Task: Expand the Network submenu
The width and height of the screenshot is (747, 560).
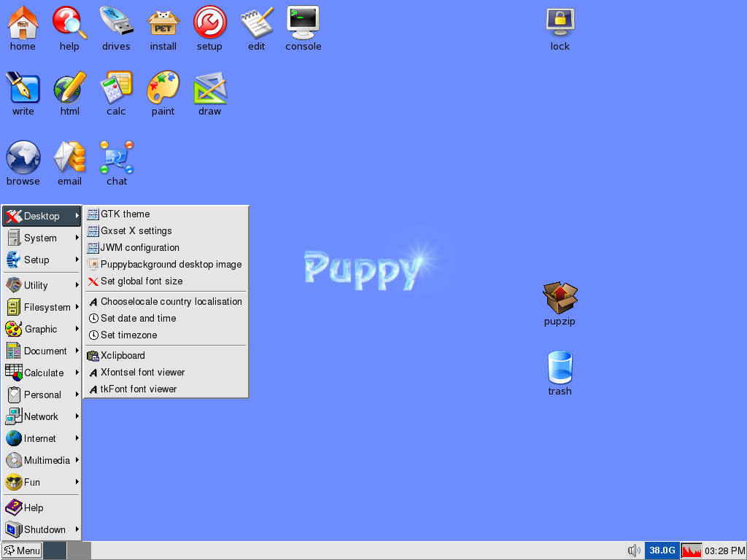Action: [x=42, y=416]
